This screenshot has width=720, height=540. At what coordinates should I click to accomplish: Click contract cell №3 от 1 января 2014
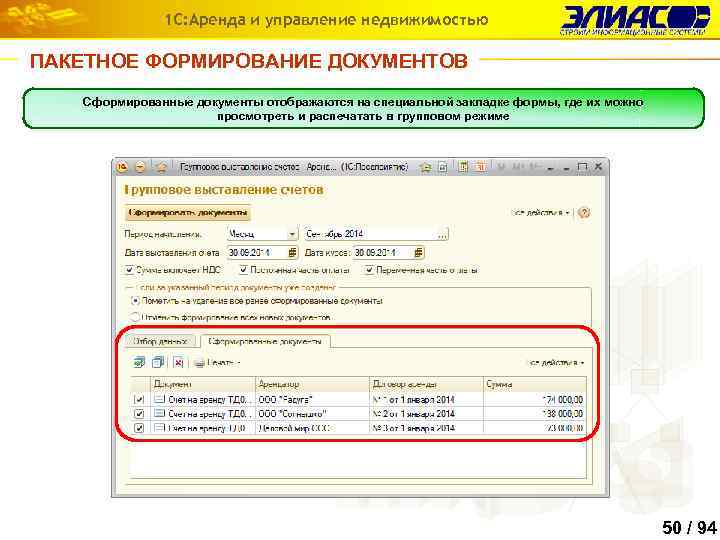(x=427, y=428)
